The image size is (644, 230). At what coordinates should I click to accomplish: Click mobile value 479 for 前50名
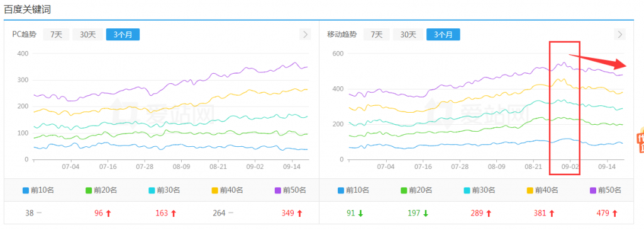click(x=603, y=213)
